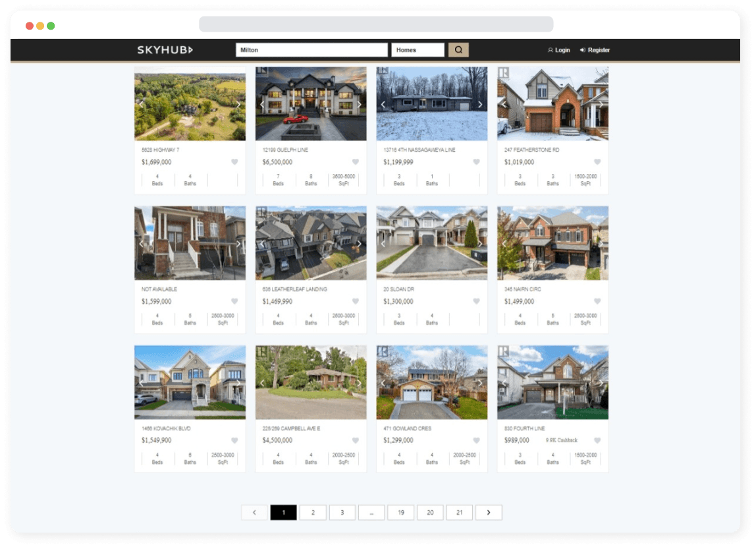Save 471 Gowland Cres to favorites
The width and height of the screenshot is (756, 549).
click(476, 440)
